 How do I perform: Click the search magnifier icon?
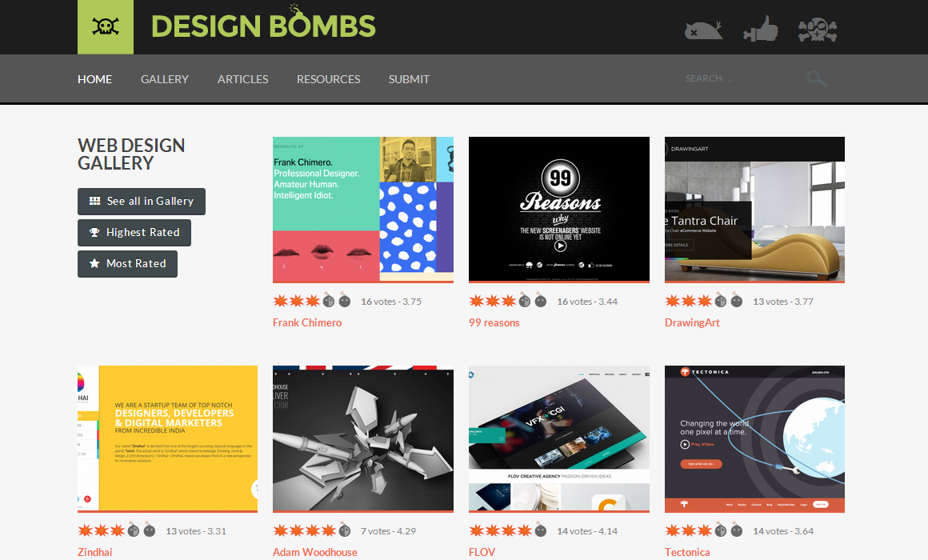[x=817, y=78]
